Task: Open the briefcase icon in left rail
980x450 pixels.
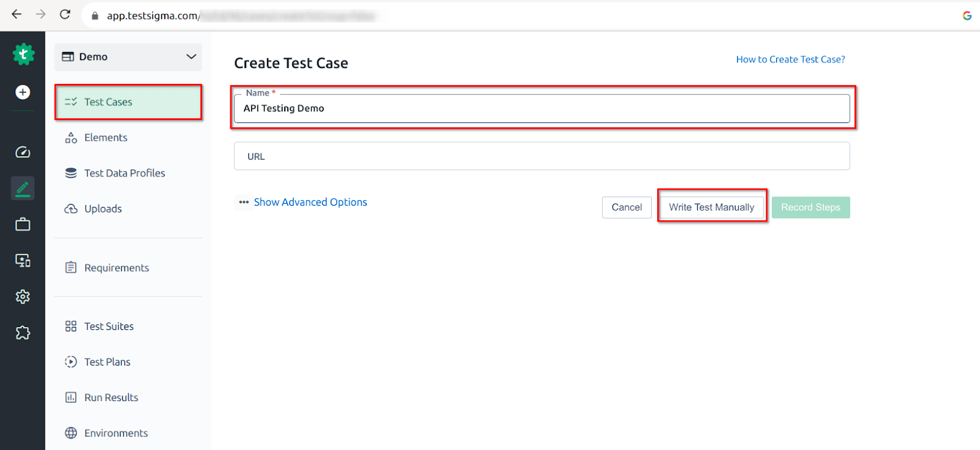Action: tap(23, 224)
